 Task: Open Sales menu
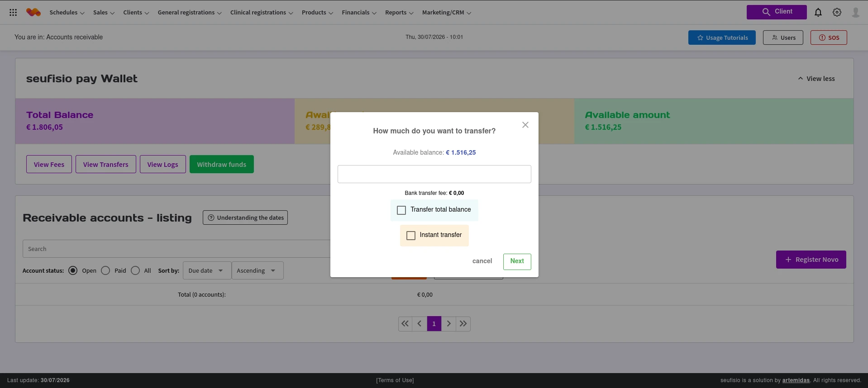(x=104, y=13)
